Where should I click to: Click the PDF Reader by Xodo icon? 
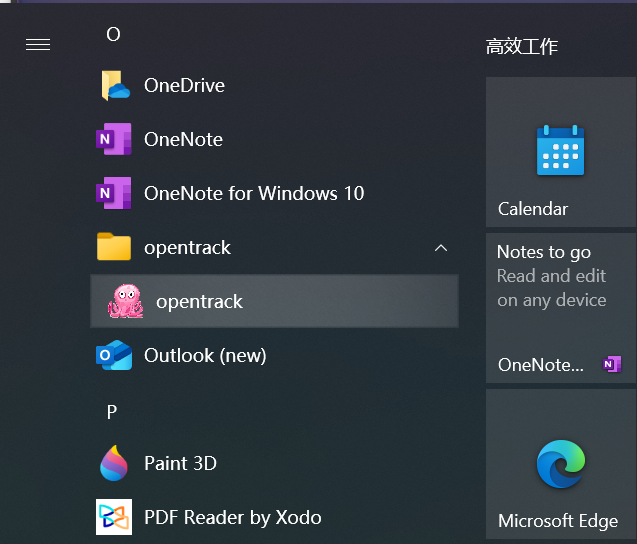pyautogui.click(x=114, y=517)
